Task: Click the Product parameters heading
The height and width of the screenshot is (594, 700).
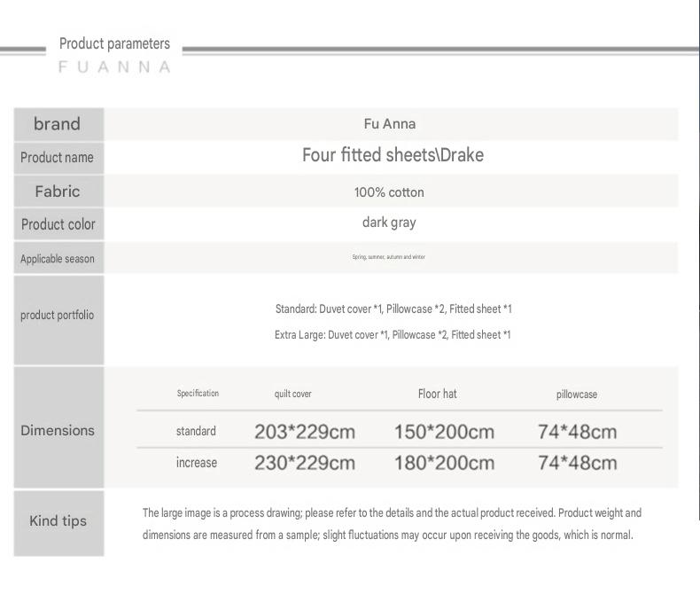Action: [114, 43]
